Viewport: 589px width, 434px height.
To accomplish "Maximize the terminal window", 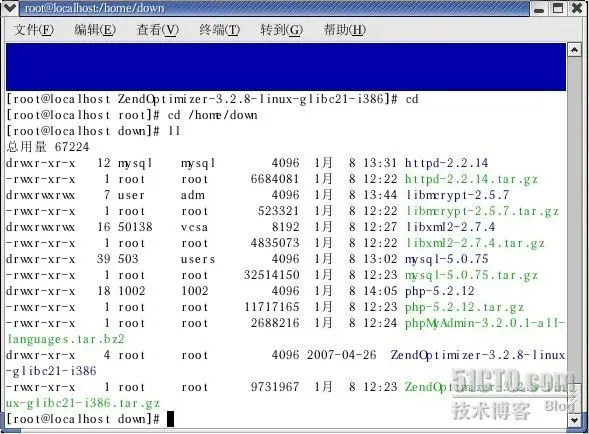I will (x=558, y=8).
